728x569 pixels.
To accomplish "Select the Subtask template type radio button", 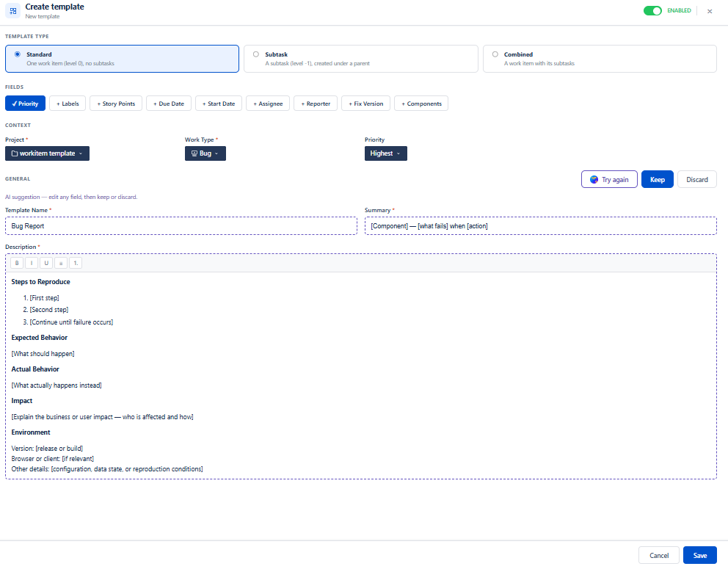I will 256,54.
